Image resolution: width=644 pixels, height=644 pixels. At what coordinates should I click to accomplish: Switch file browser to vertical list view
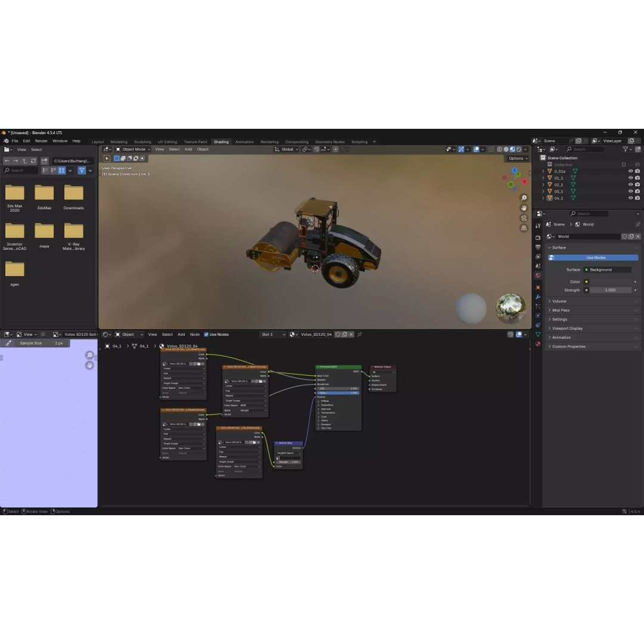(x=45, y=171)
